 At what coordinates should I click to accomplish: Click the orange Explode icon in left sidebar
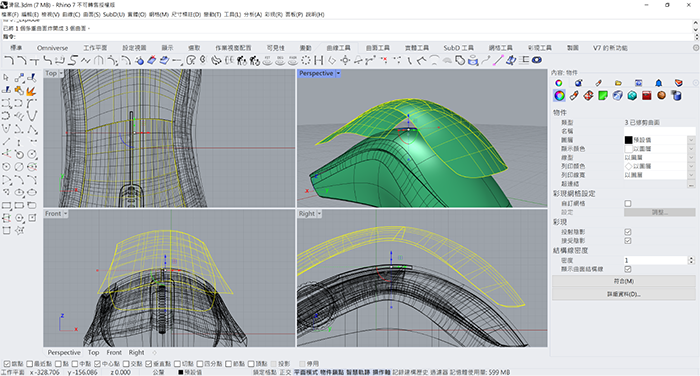pos(31,91)
